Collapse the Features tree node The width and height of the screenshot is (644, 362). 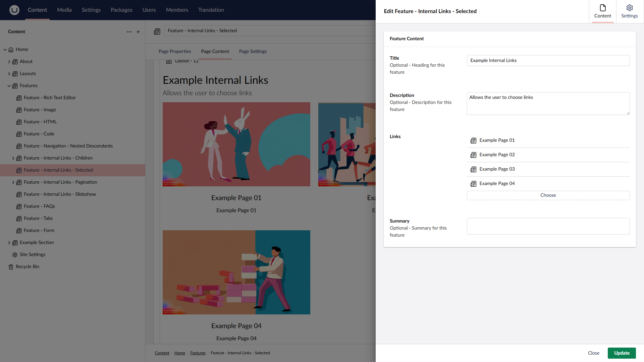(9, 86)
